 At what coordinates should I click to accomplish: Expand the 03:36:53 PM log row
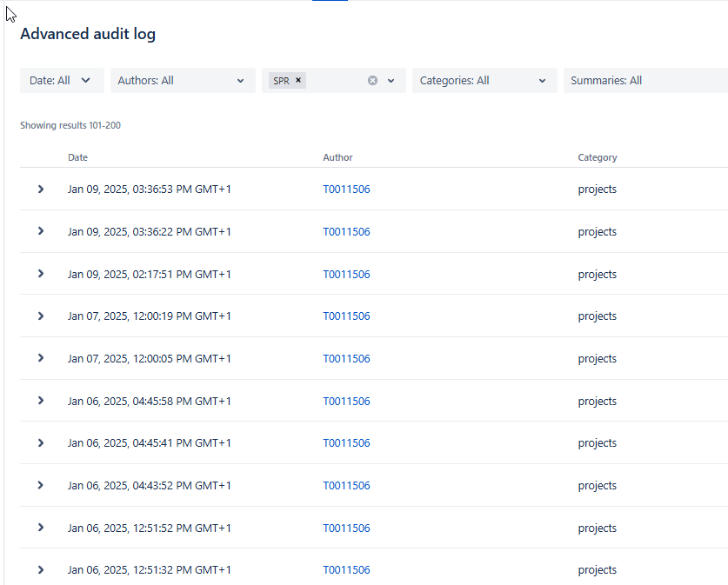(41, 189)
